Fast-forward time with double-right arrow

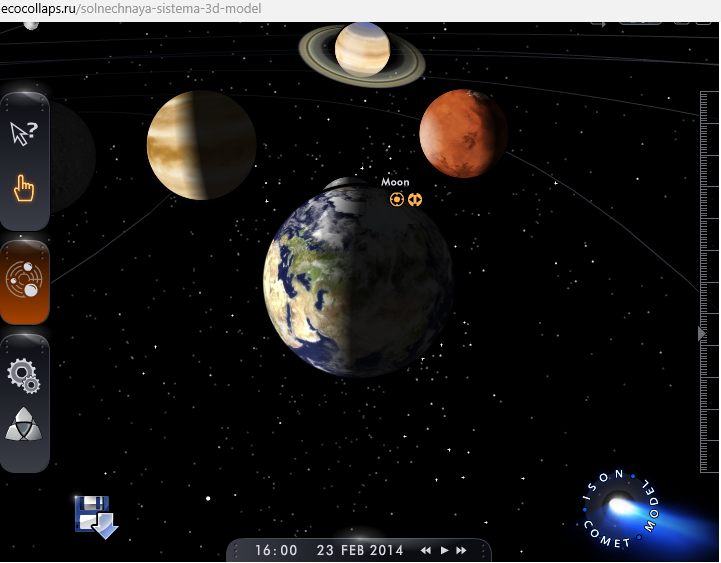pos(461,550)
